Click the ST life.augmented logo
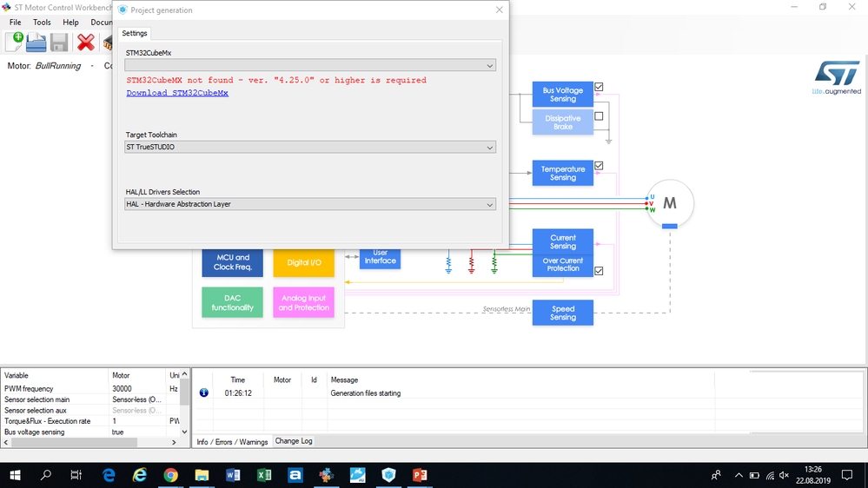This screenshot has height=488, width=868. [x=837, y=78]
